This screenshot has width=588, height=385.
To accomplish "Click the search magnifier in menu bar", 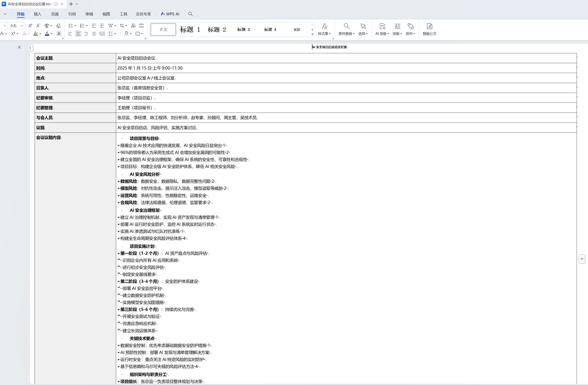I will (190, 14).
